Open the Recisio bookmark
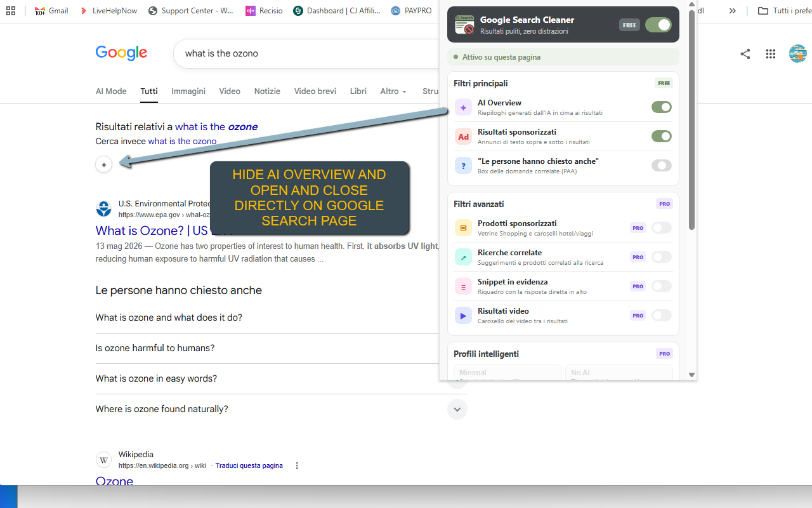 pos(265,11)
